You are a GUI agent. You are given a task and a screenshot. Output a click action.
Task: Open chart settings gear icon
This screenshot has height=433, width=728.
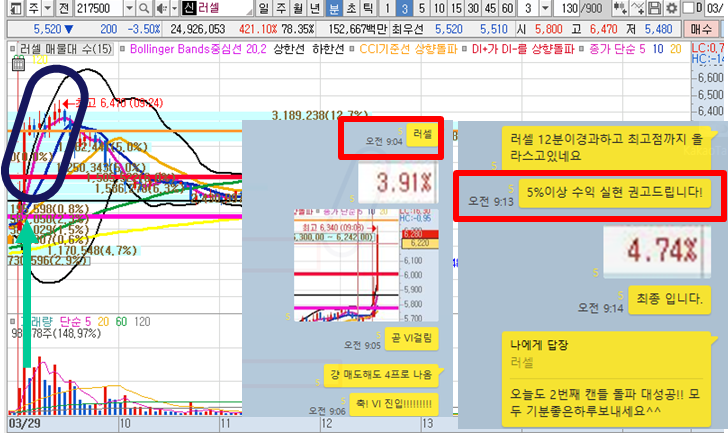[671, 8]
